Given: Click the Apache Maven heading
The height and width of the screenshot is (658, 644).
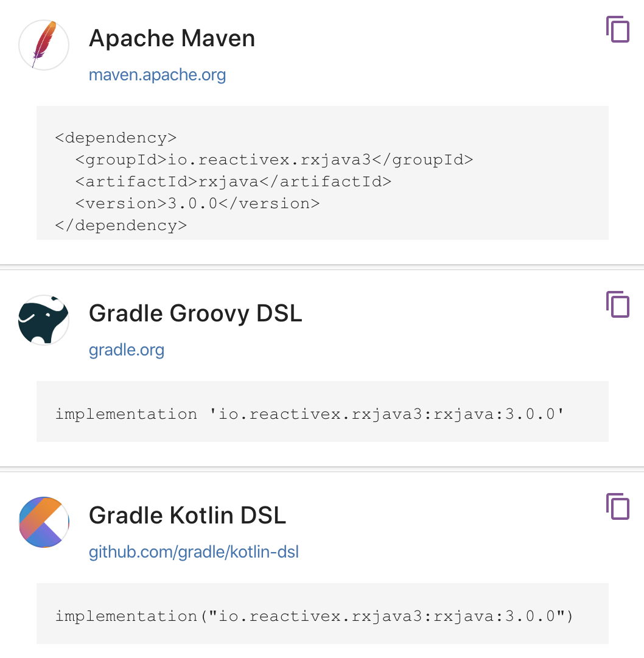Looking at the screenshot, I should [x=172, y=39].
